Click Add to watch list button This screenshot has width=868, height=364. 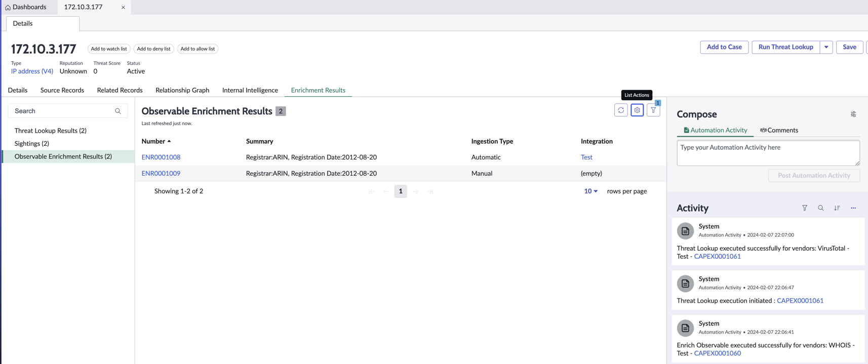pos(109,49)
